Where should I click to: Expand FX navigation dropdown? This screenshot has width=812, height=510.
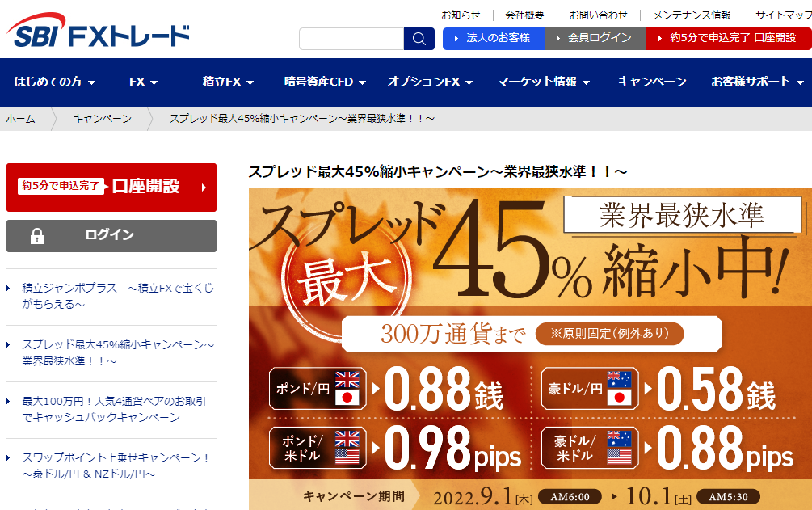pos(144,82)
